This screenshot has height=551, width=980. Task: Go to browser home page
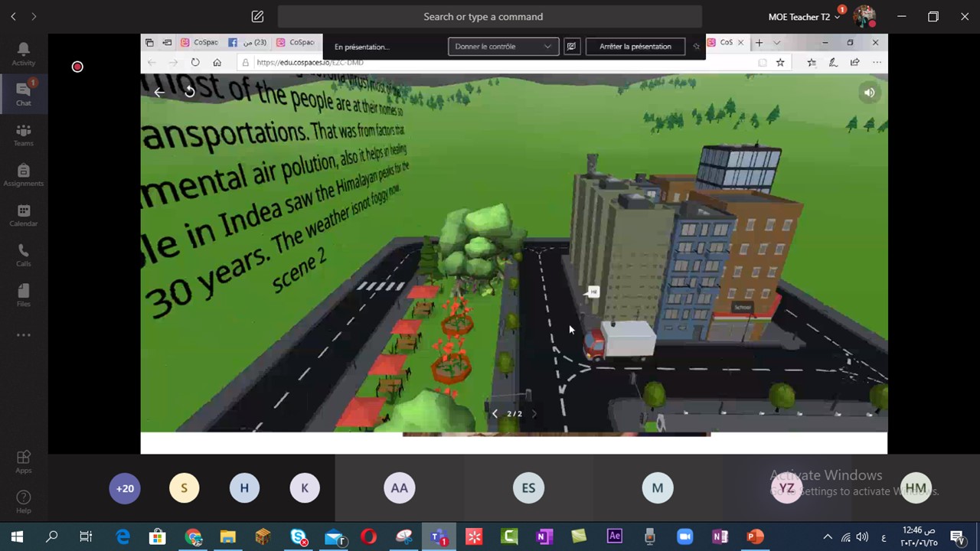pos(217,63)
